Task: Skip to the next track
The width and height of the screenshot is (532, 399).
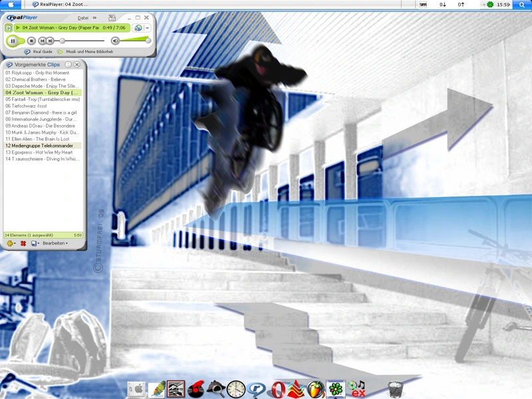Action: [49, 40]
